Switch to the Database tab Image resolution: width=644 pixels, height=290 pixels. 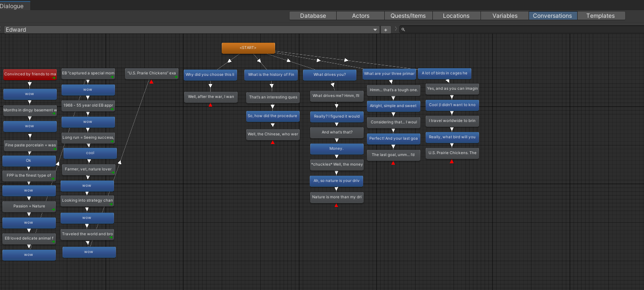point(313,16)
